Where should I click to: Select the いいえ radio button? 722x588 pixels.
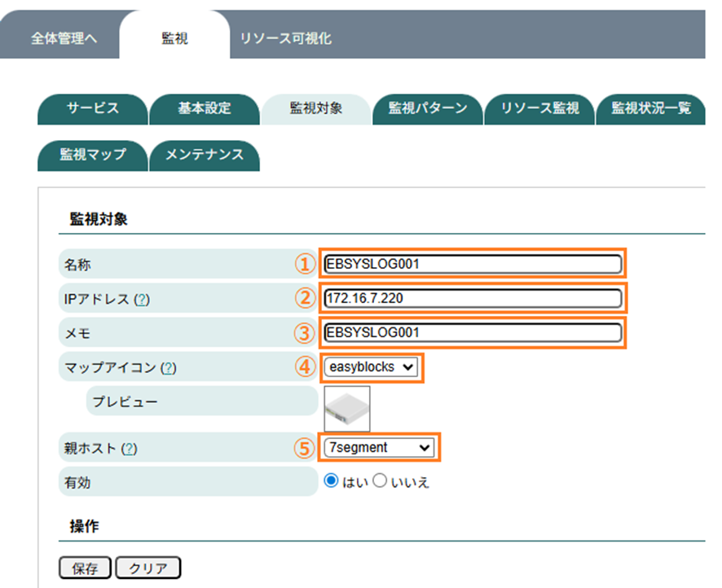point(379,481)
